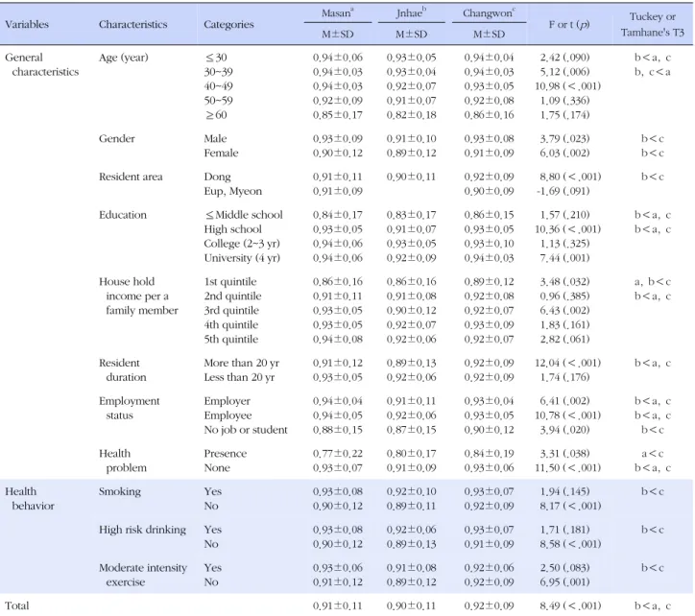Viewport: 695px width, 616px height.
Task: Click the 3rd quintile category
Action: point(231,310)
